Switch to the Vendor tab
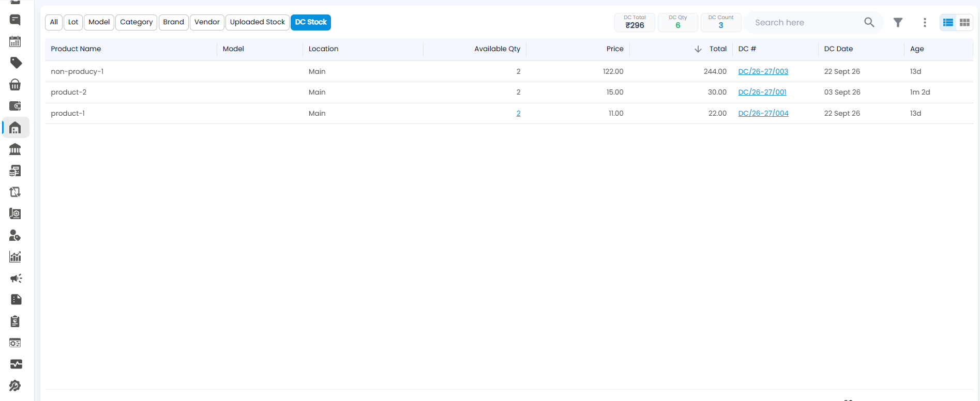Viewport: 980px width, 401px height. 207,22
